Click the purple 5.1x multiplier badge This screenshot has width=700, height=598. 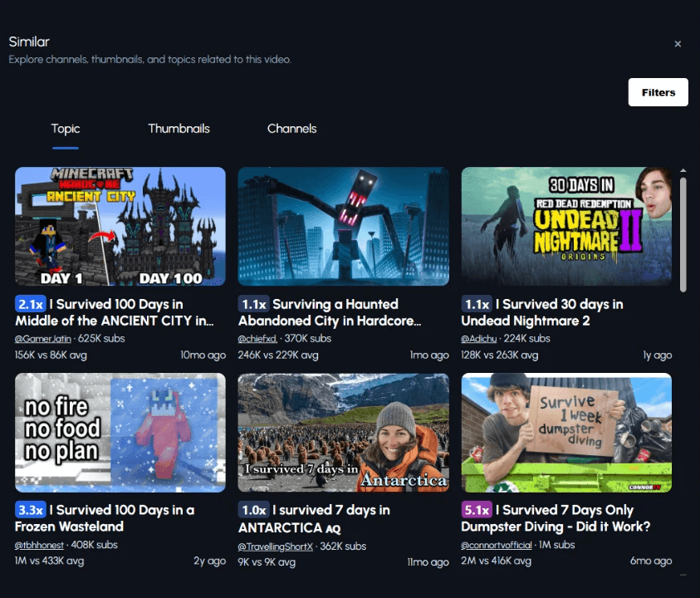tap(477, 510)
